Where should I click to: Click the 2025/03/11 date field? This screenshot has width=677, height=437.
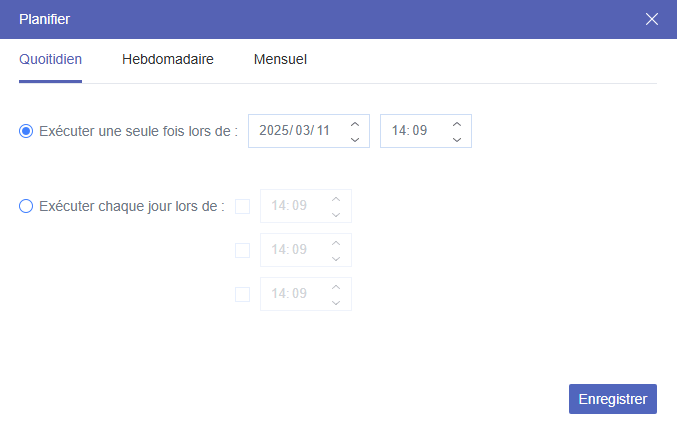pyautogui.click(x=294, y=131)
